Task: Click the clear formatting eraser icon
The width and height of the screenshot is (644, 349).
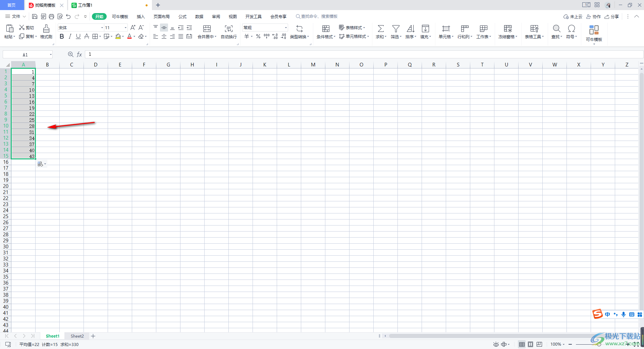Action: point(141,36)
